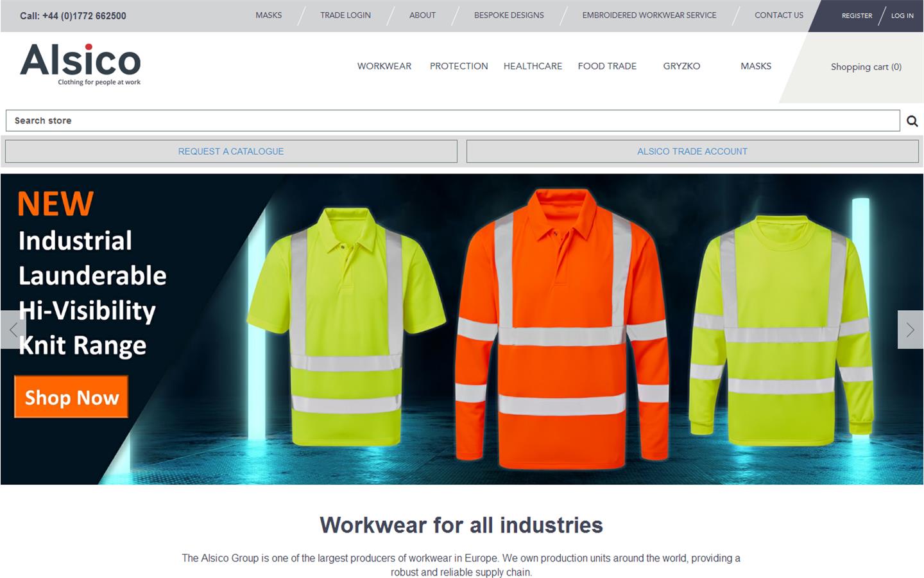Click the Shop Now banner button
924x578 pixels.
[x=71, y=397]
